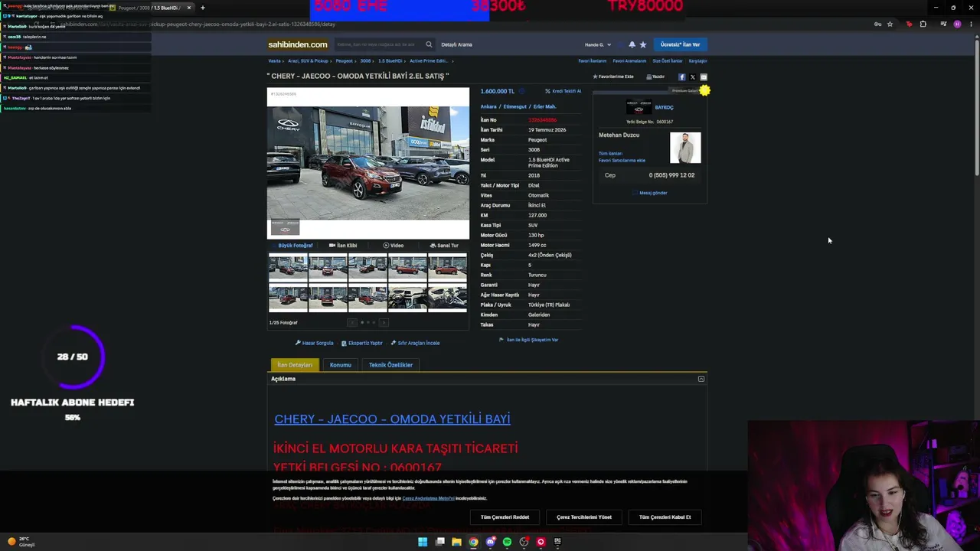Click the sahibinden.com logo
The width and height of the screenshot is (980, 551).
pyautogui.click(x=298, y=44)
